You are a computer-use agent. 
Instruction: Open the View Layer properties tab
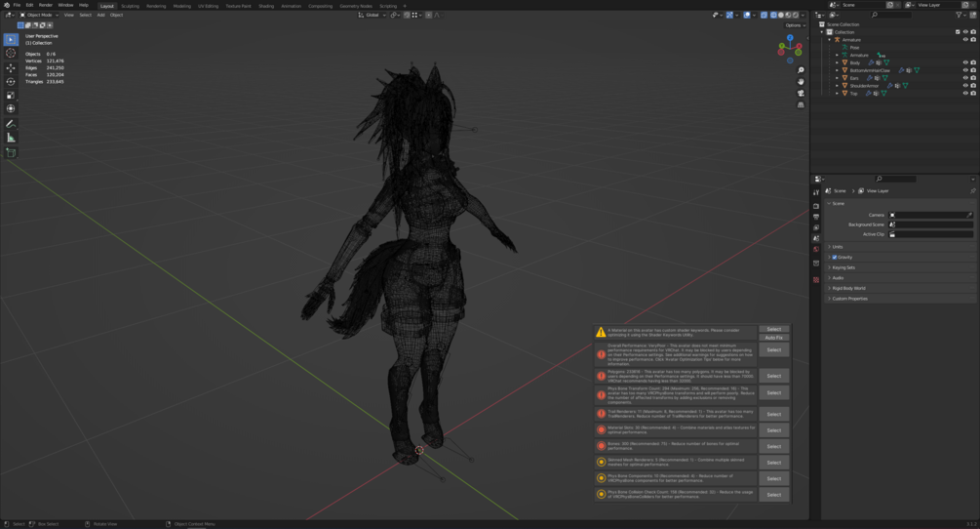[816, 227]
